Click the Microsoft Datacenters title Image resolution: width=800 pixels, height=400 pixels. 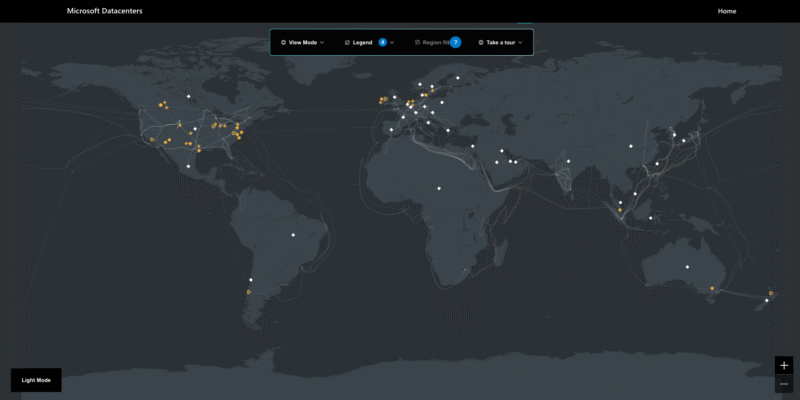pyautogui.click(x=105, y=11)
